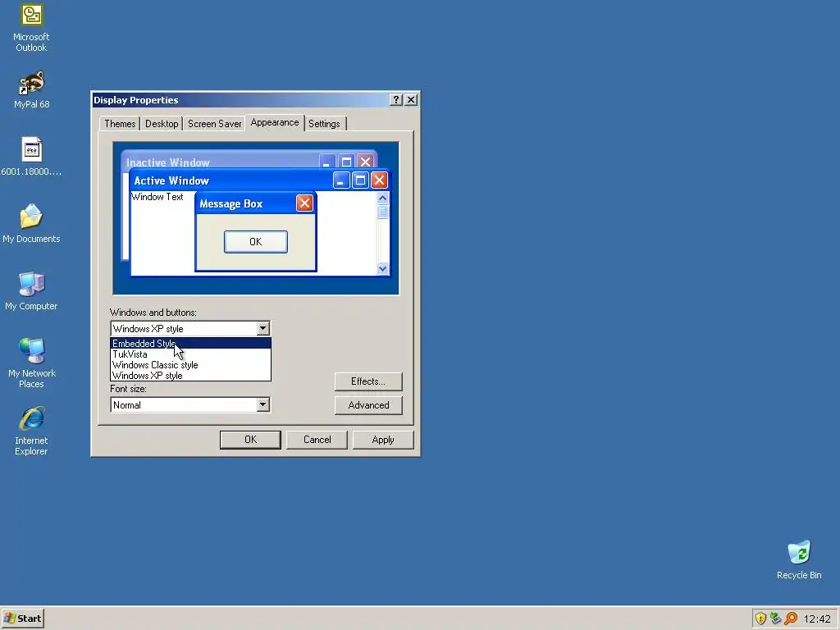Select the My Documents desktop icon
The height and width of the screenshot is (630, 840).
click(31, 223)
